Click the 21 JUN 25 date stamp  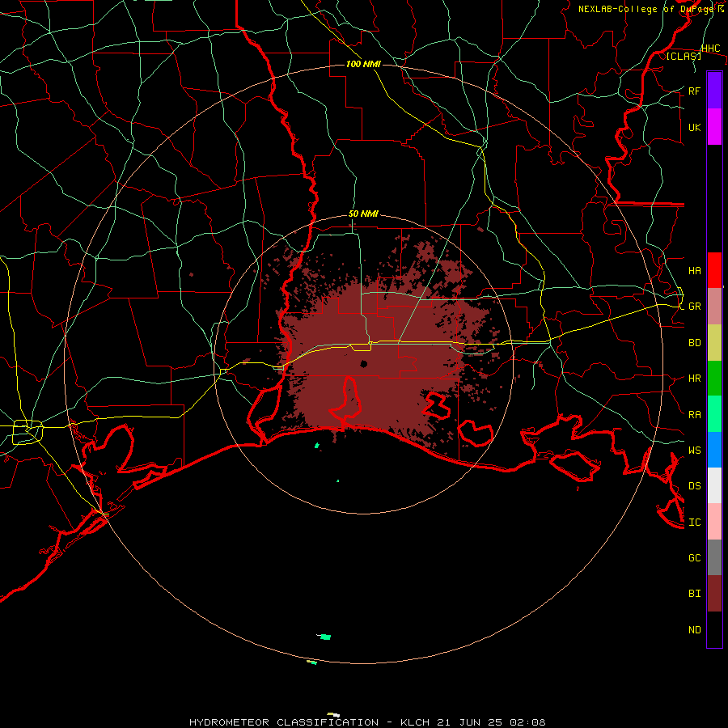point(469,722)
